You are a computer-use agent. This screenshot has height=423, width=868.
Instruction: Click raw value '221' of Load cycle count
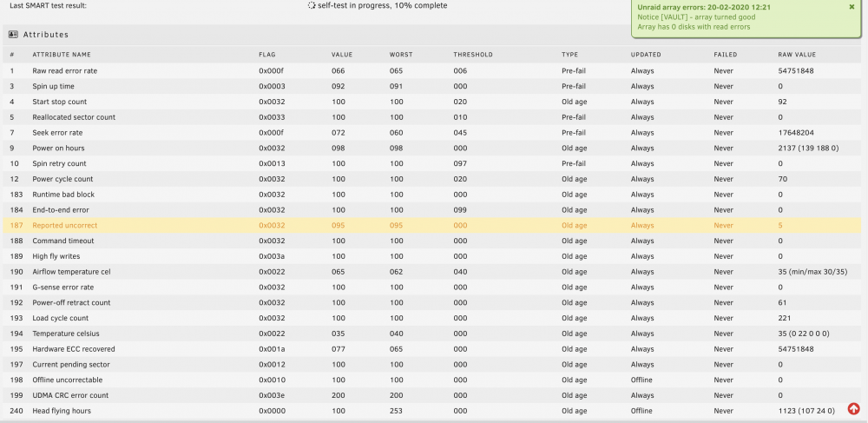(x=785, y=319)
